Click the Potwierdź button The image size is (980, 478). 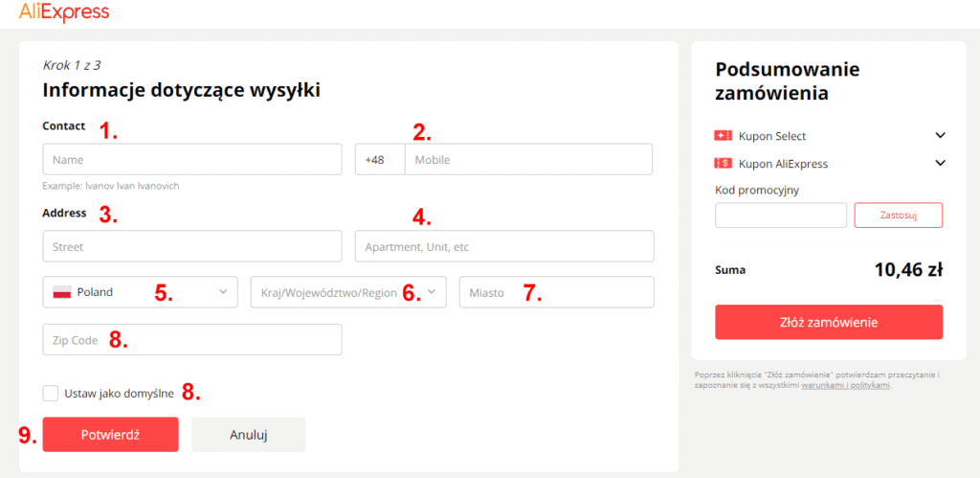tap(111, 435)
